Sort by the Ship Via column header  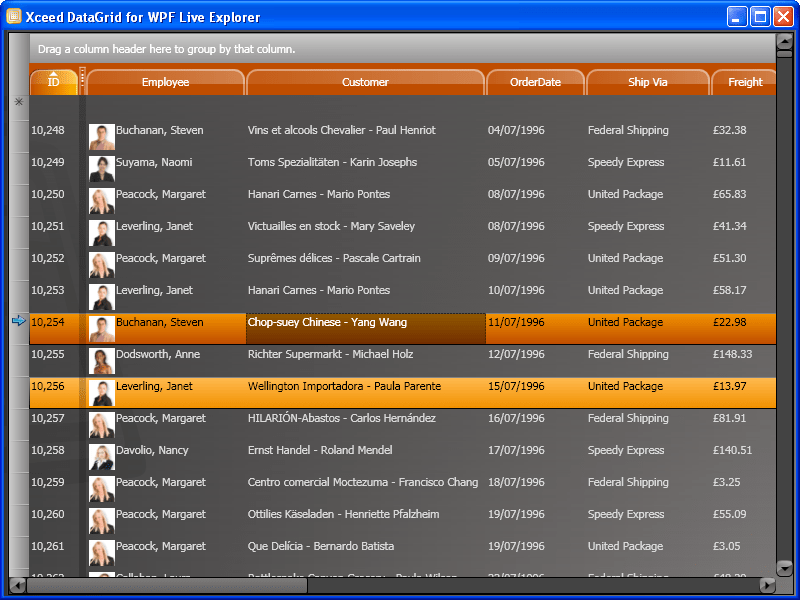click(x=648, y=82)
